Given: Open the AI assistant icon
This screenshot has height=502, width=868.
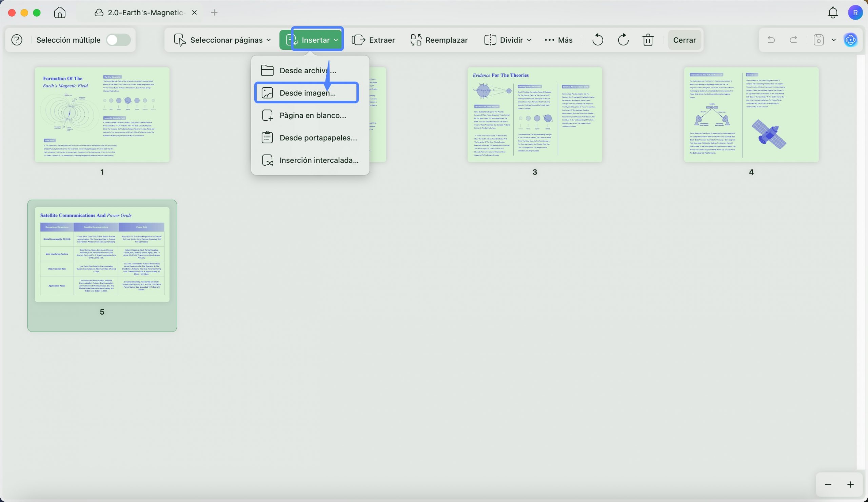Looking at the screenshot, I should coord(850,40).
